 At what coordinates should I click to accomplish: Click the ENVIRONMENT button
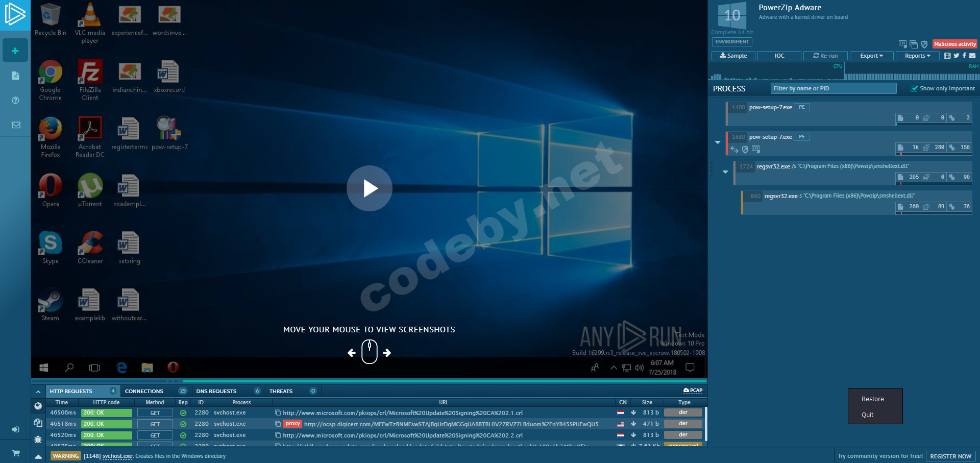pos(732,42)
